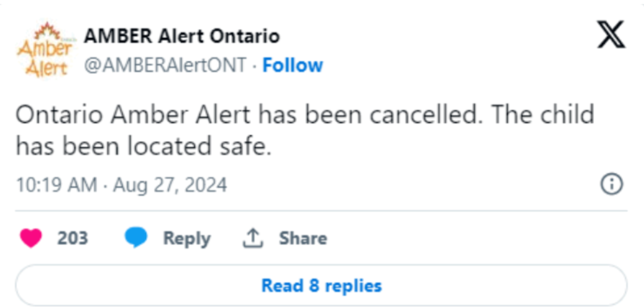Open the circled info icon
Viewport: 644px width, 308px height.
pyautogui.click(x=612, y=184)
